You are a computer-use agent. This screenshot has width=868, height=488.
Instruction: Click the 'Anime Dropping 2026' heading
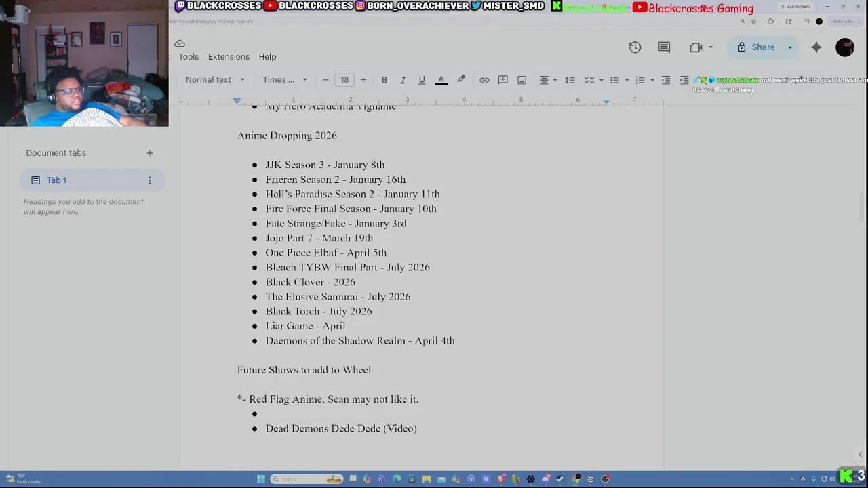[x=287, y=136]
